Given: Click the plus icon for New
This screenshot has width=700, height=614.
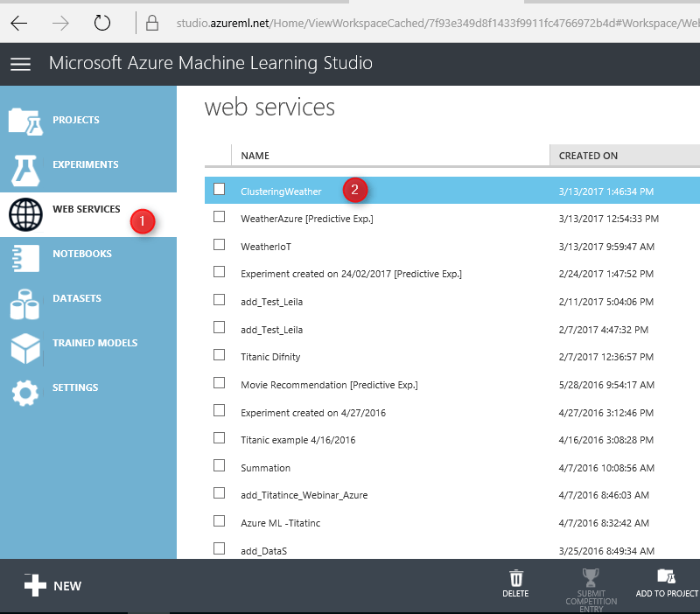Looking at the screenshot, I should tap(35, 585).
